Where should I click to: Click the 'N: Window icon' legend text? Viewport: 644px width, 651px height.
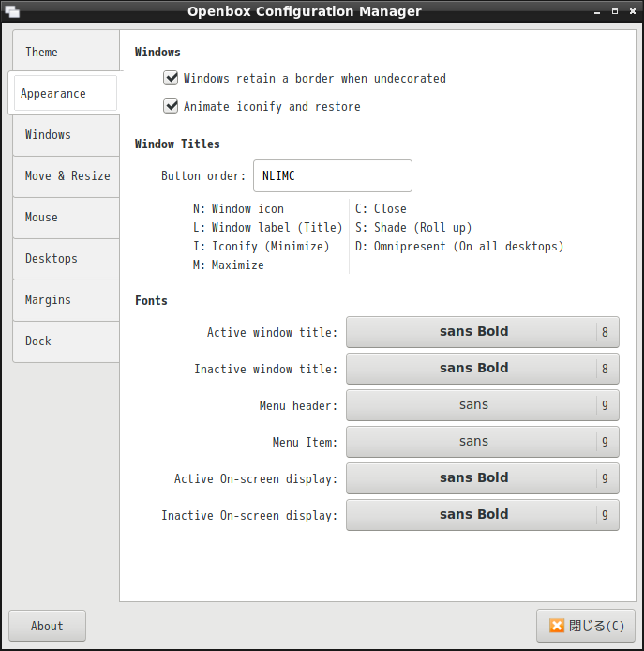coord(238,208)
